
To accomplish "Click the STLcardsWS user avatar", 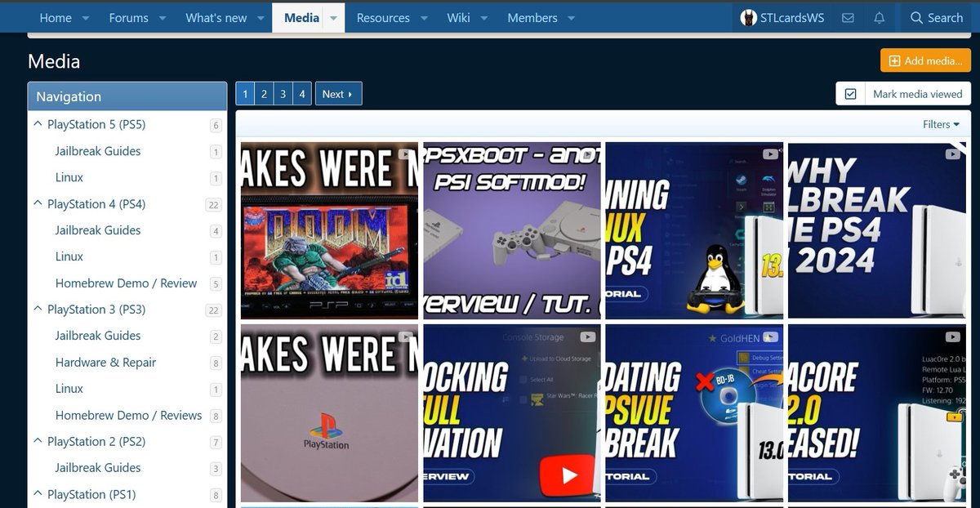I will (x=749, y=18).
